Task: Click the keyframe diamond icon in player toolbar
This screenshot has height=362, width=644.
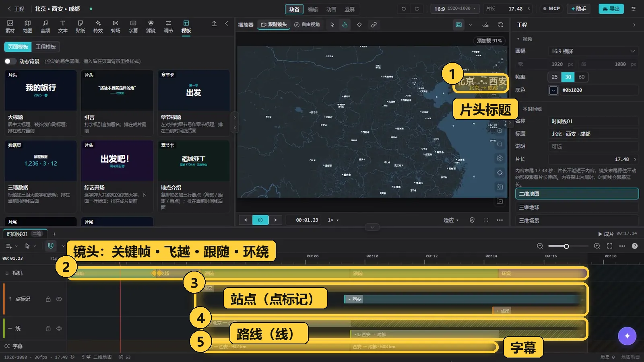Action: point(359,25)
